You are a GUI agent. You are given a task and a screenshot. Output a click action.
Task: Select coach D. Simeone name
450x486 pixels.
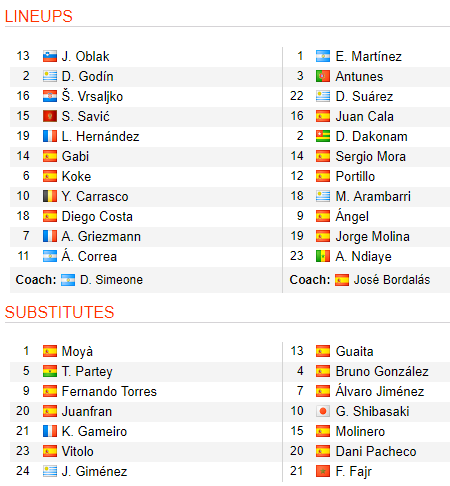(x=111, y=280)
